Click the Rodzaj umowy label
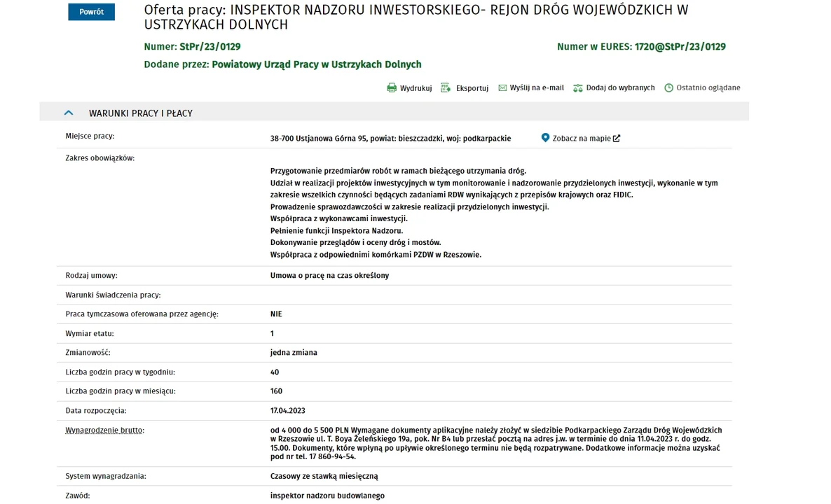Viewport: 831px width, 504px height. [x=91, y=275]
